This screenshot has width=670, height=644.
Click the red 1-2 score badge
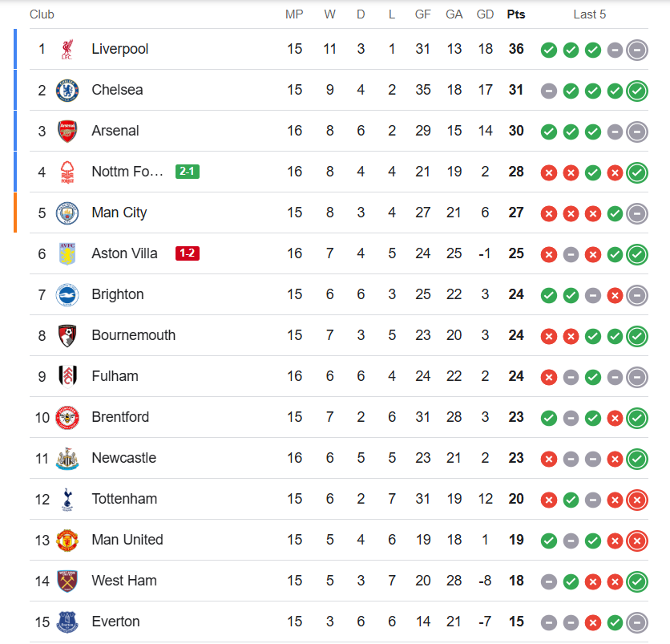click(188, 253)
